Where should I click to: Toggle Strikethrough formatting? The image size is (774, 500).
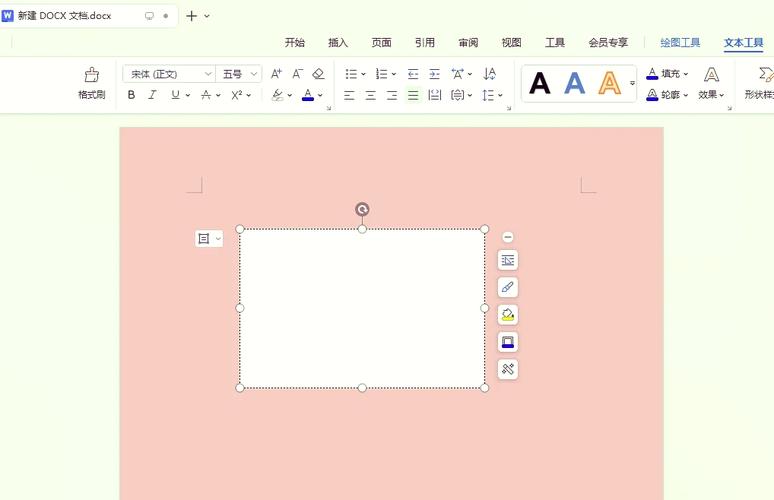[x=206, y=95]
